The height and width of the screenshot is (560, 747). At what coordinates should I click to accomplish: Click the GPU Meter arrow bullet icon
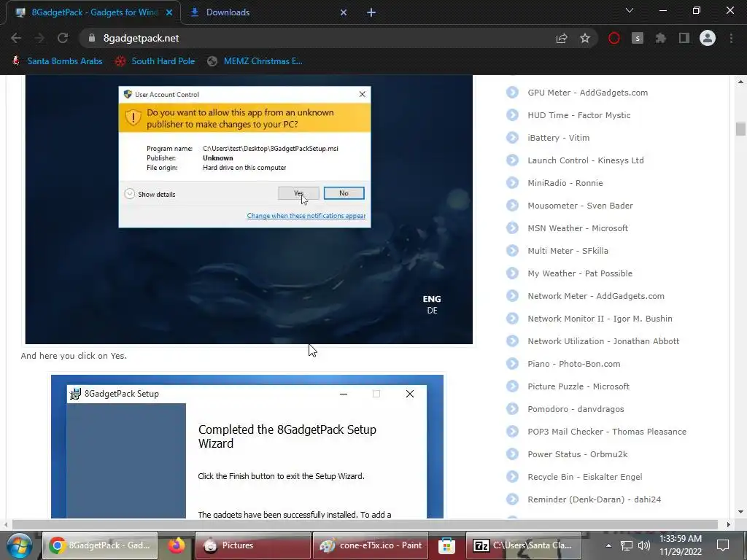(512, 93)
